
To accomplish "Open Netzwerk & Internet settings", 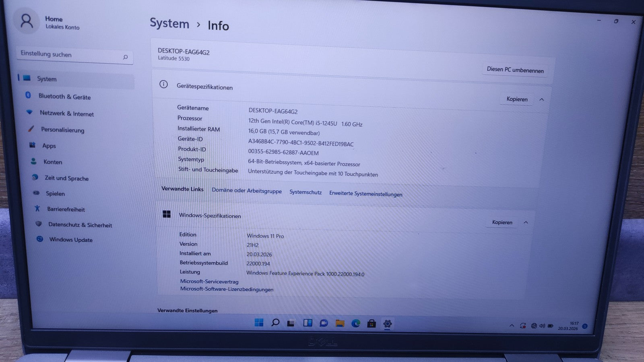I will (67, 114).
